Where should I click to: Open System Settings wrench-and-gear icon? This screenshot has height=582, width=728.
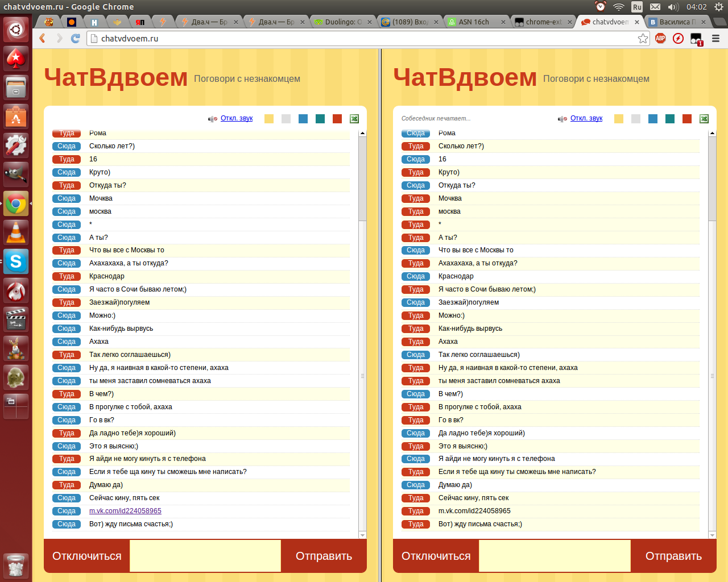pos(16,145)
